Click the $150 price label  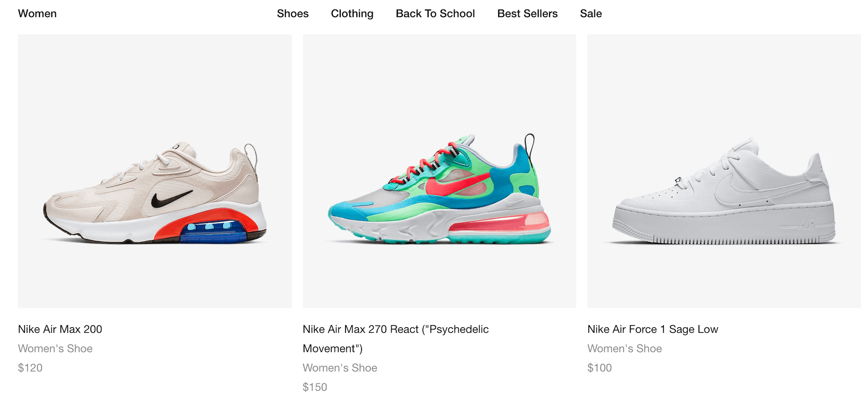click(x=315, y=387)
